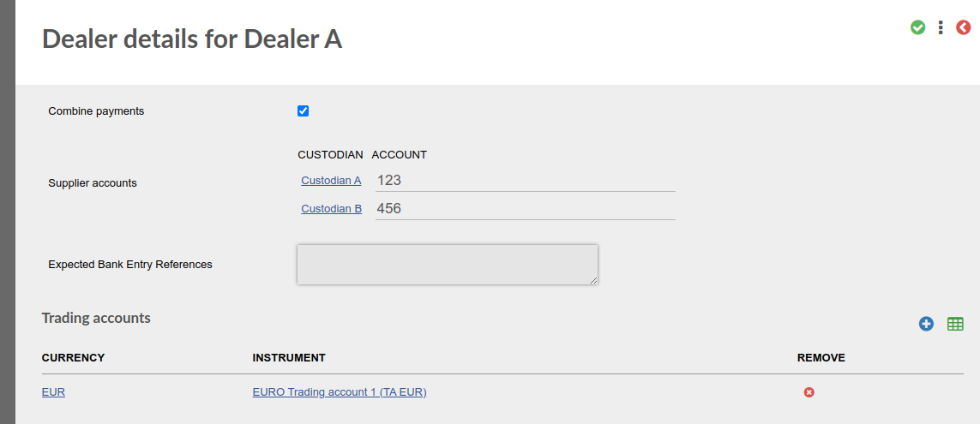
Task: Focus the Custodian A account field containing 123
Action: pos(525,181)
